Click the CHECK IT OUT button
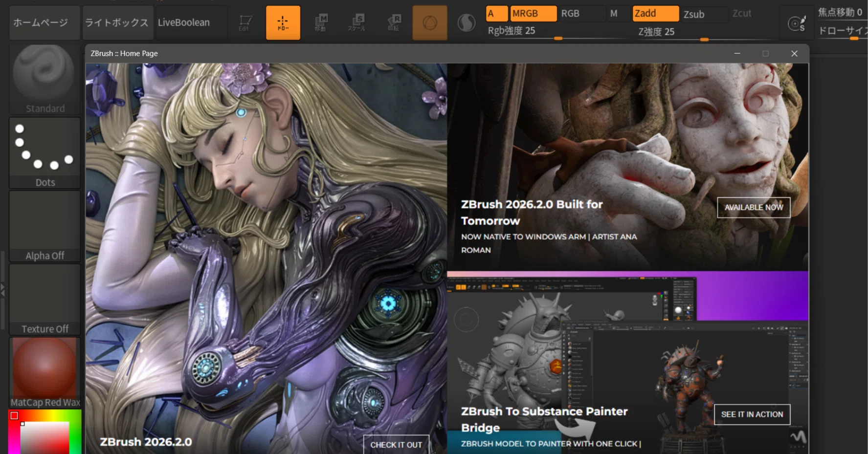Image resolution: width=868 pixels, height=454 pixels. [x=396, y=445]
